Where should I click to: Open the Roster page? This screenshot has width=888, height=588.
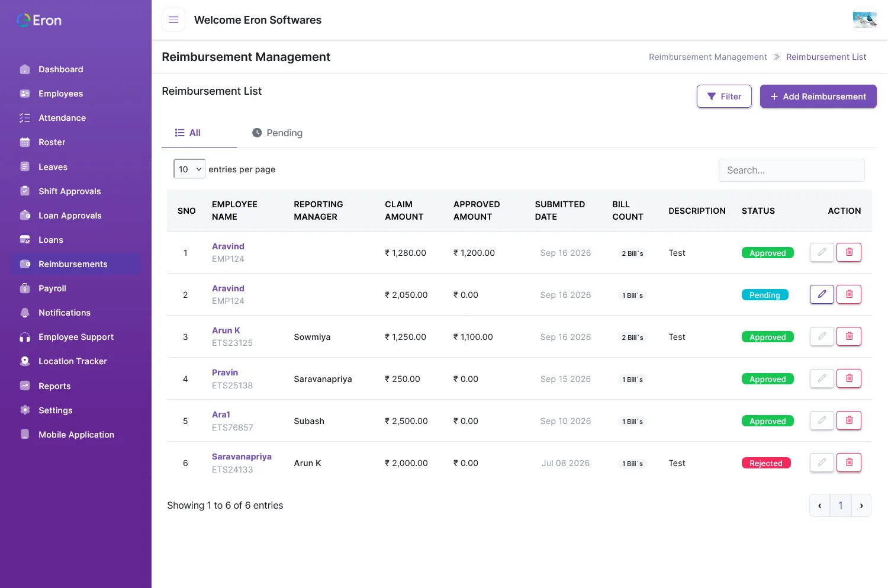pyautogui.click(x=76, y=142)
